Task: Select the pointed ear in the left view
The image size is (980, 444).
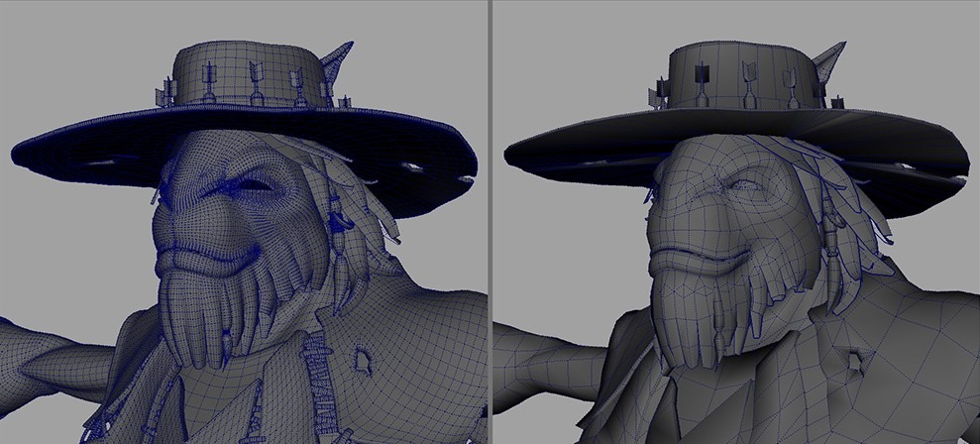Action: (x=336, y=62)
